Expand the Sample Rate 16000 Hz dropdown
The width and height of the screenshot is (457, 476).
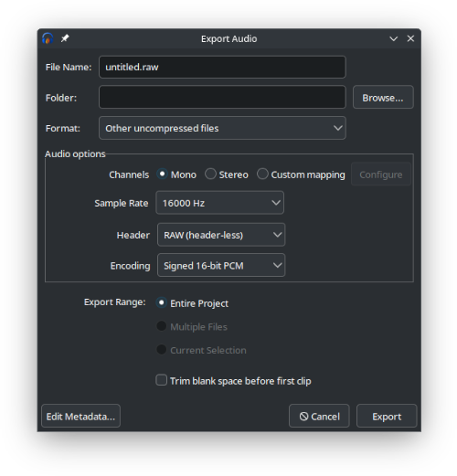[x=220, y=203]
